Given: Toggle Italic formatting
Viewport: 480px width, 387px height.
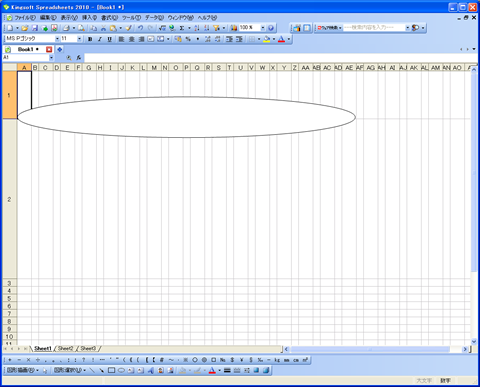Looking at the screenshot, I should pyautogui.click(x=100, y=39).
